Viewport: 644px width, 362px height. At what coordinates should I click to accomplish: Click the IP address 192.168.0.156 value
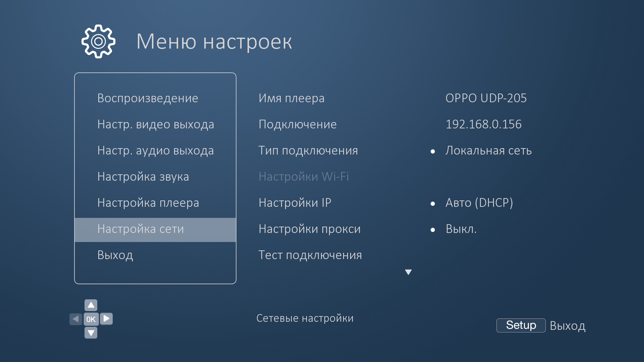click(x=483, y=124)
